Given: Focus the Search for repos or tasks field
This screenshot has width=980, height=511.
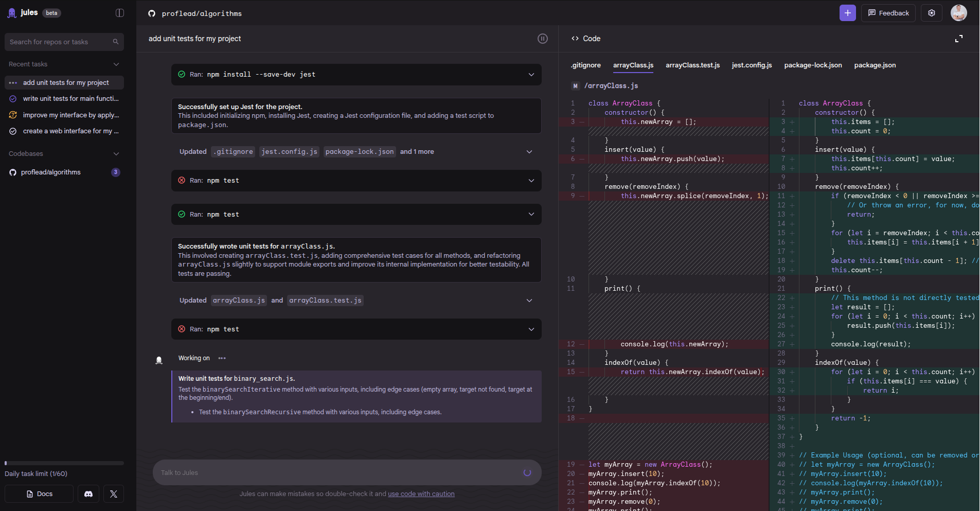Looking at the screenshot, I should tap(64, 42).
